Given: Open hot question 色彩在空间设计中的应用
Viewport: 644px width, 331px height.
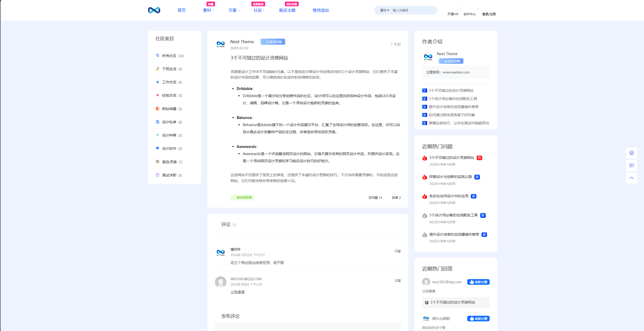Looking at the screenshot, I should coord(449,196).
